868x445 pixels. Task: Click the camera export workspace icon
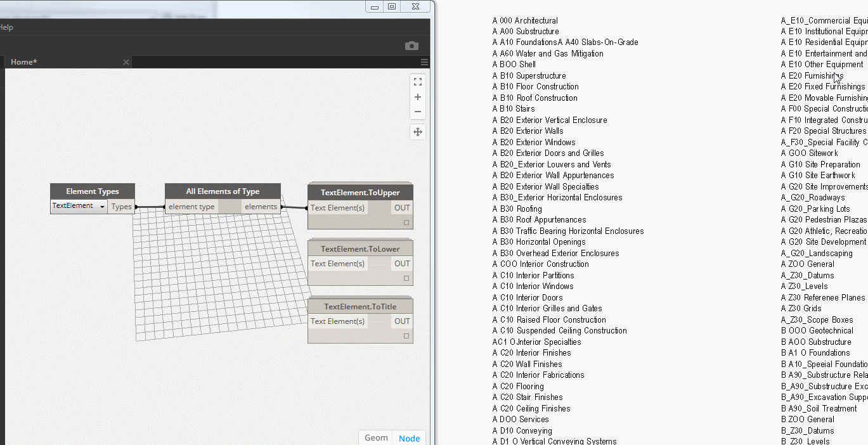411,45
